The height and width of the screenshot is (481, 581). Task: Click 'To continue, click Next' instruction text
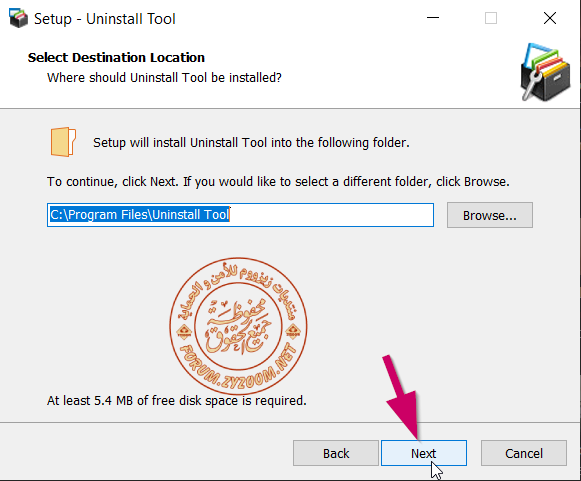(278, 182)
